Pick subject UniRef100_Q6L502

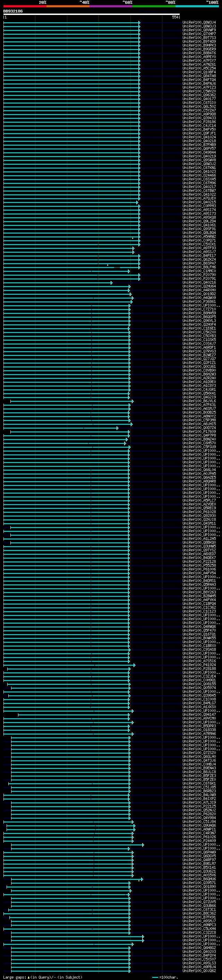click(x=199, y=106)
